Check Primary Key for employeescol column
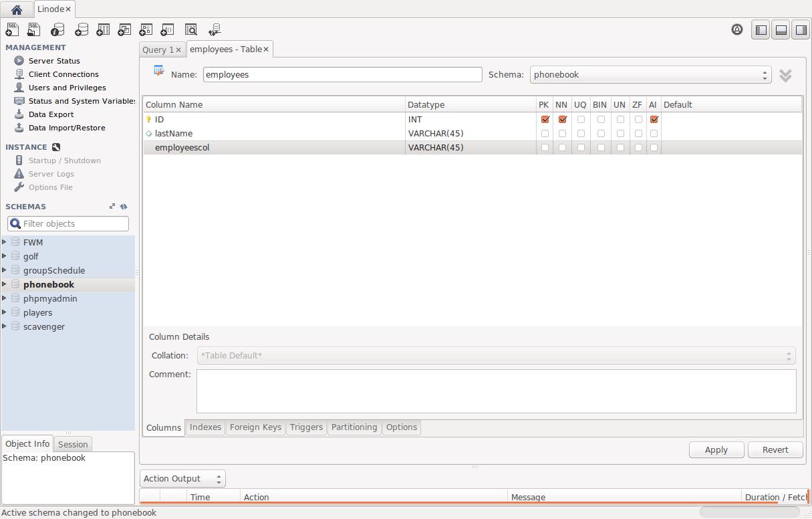Image resolution: width=812 pixels, height=519 pixels. point(545,147)
